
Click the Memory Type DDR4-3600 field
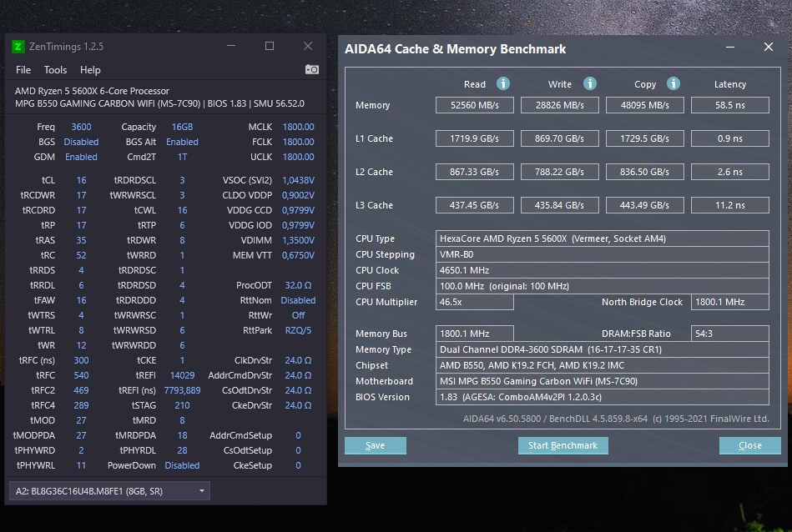[x=602, y=349]
